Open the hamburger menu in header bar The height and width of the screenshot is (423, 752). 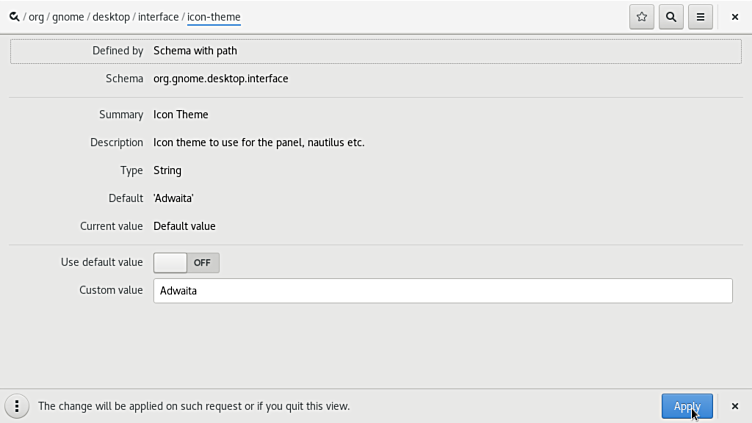[700, 17]
